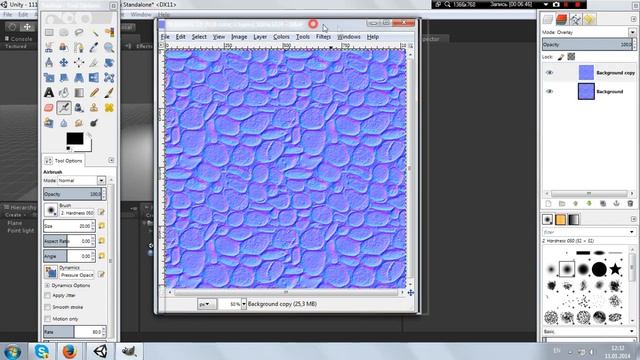Select the Alignment tool
This screenshot has height=360, width=640.
coord(79,62)
